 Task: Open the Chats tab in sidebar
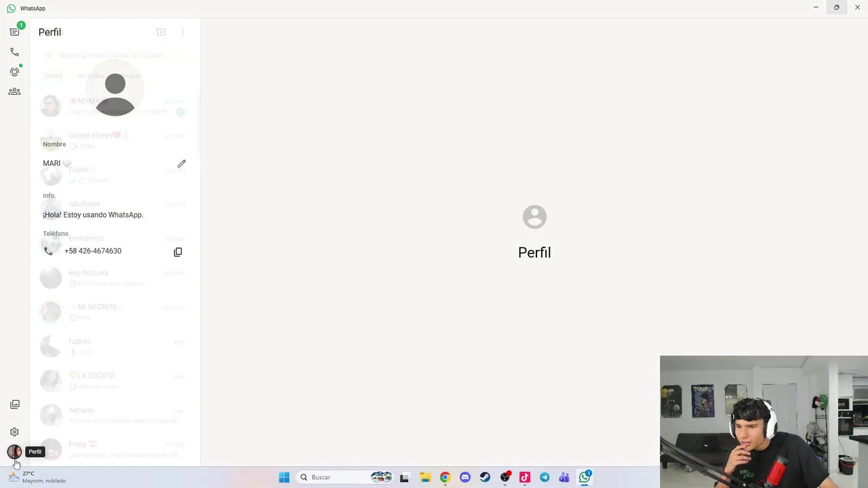coord(14,32)
